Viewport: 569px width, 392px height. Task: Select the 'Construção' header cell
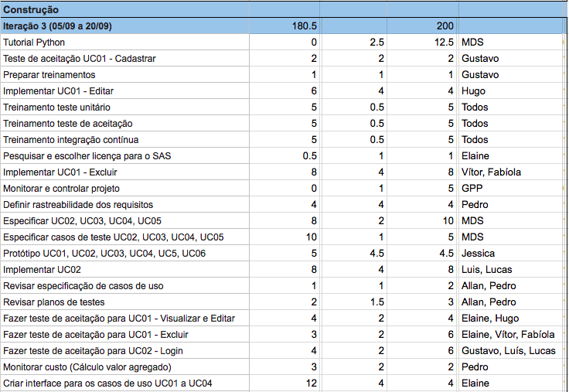(124, 9)
